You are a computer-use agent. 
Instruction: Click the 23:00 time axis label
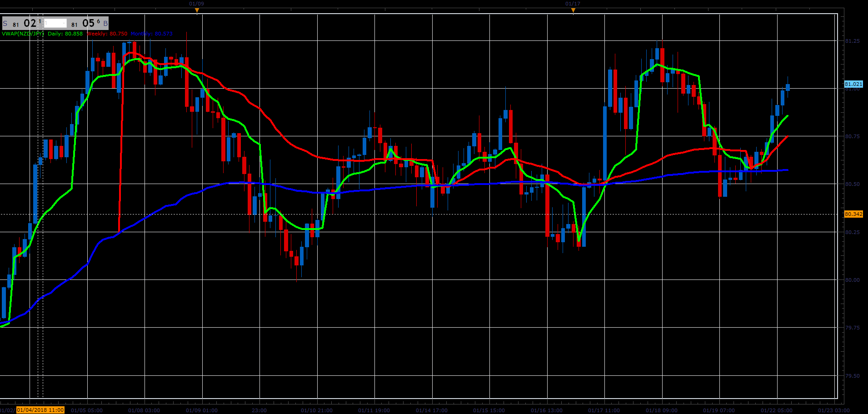click(259, 410)
